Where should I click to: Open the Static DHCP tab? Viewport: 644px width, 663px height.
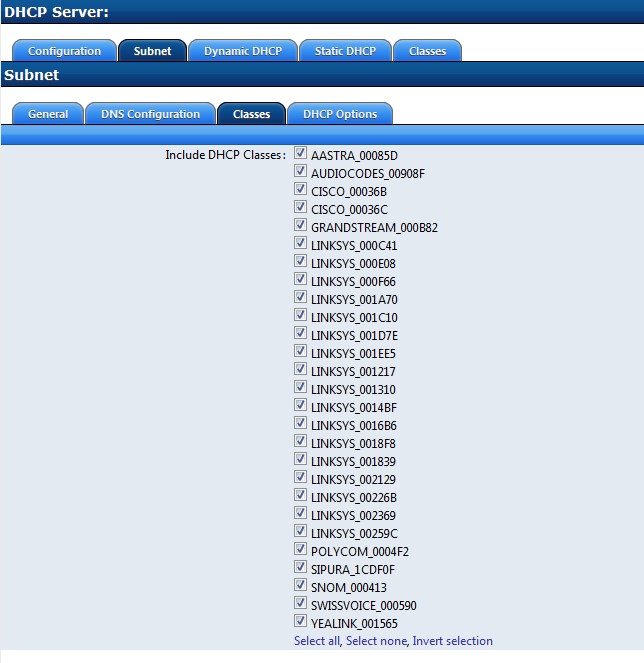point(345,51)
